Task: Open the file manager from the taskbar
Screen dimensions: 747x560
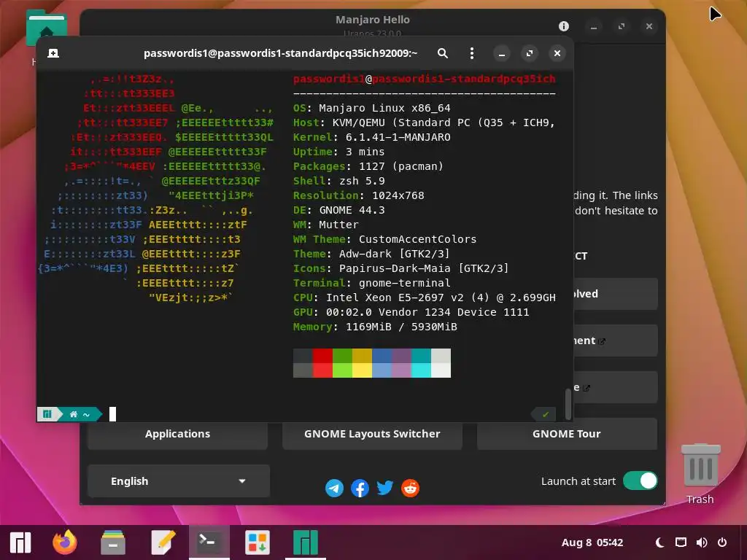Action: [x=113, y=542]
